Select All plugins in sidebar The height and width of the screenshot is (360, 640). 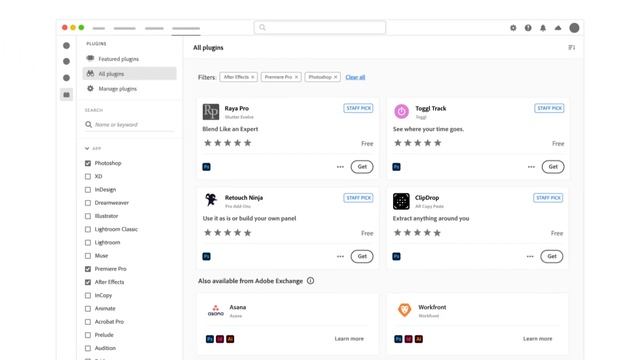130,73
